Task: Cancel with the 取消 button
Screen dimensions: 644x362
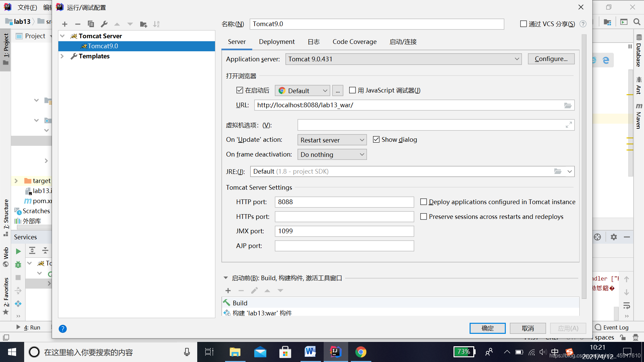Action: [x=528, y=328]
